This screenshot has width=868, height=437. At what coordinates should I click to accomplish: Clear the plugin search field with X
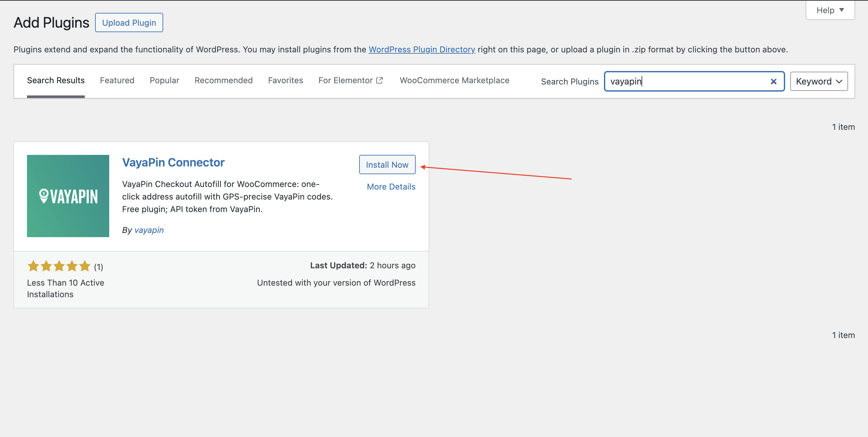pos(773,82)
